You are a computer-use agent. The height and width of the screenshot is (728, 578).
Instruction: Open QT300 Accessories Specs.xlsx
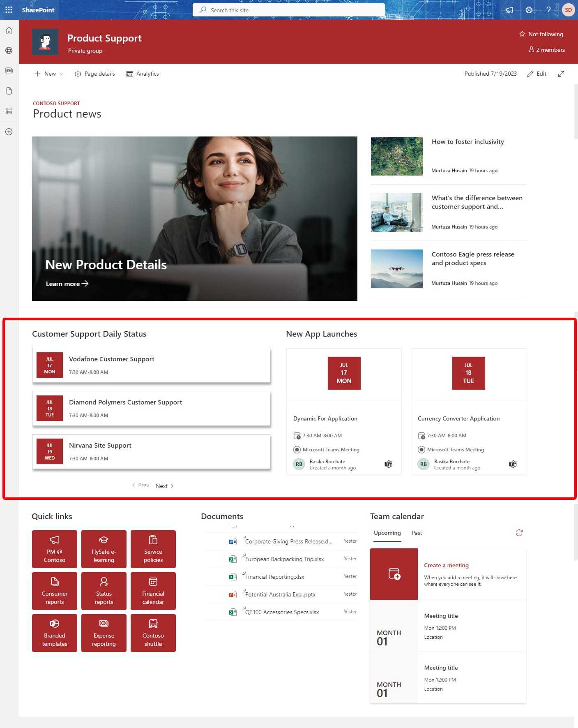282,612
